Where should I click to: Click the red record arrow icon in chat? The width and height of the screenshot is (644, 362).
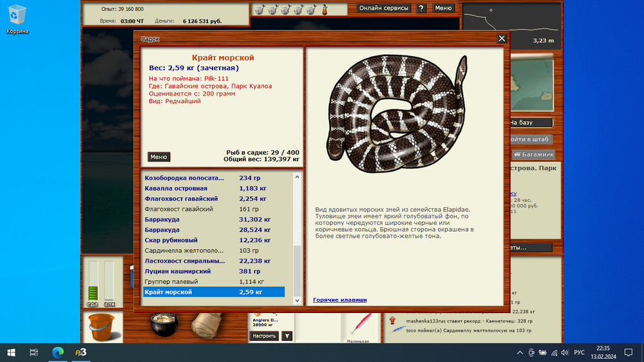pos(393,320)
